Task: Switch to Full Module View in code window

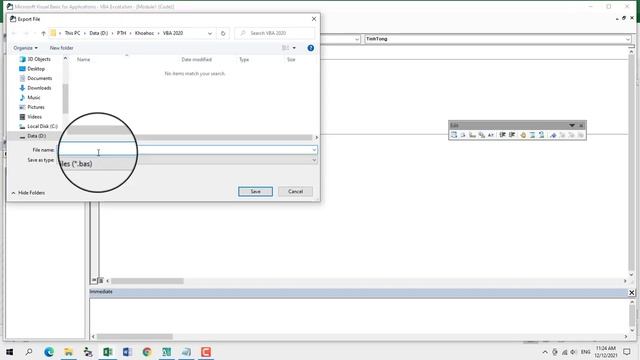Action: click(x=100, y=280)
